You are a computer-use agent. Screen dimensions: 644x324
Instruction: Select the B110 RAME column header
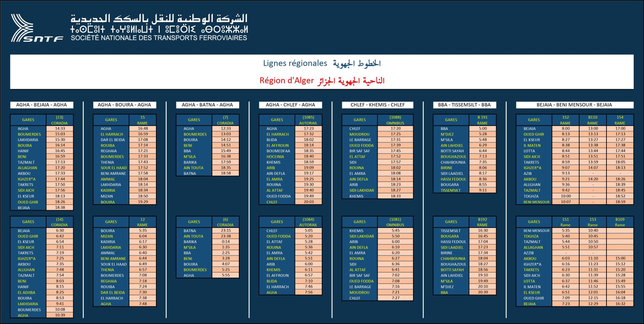(593, 120)
